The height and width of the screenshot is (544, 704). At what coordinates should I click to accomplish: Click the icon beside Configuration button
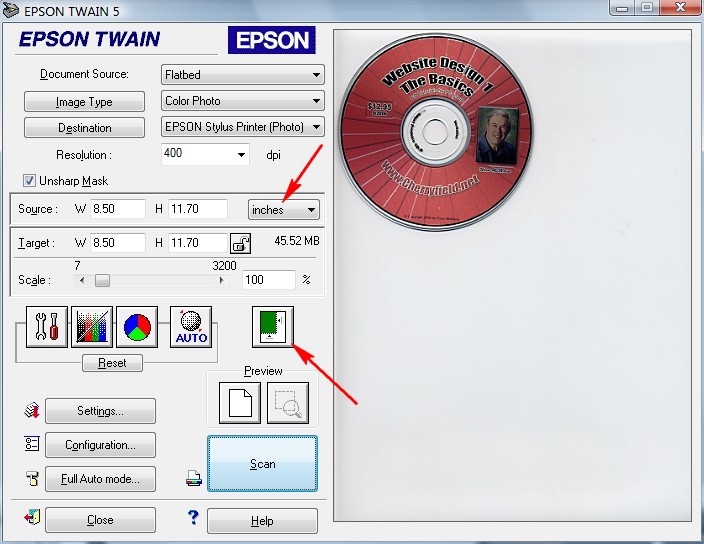(32, 444)
